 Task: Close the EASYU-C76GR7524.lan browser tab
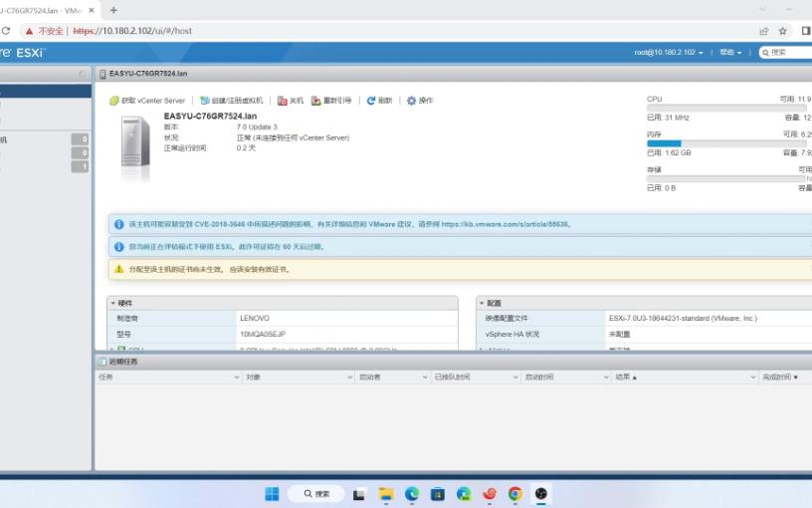[x=92, y=10]
